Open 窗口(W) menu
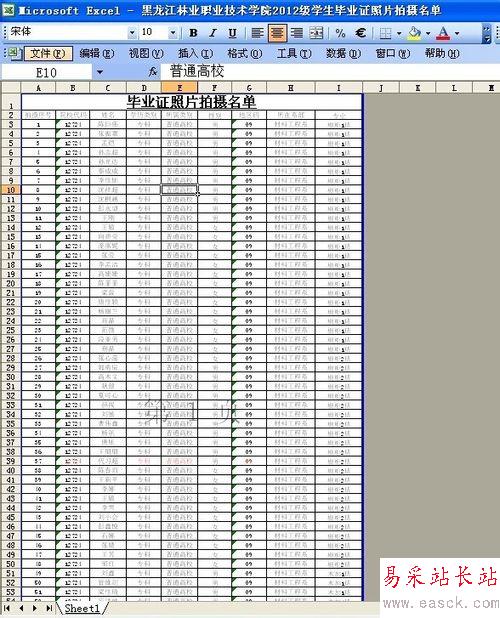 click(393, 53)
